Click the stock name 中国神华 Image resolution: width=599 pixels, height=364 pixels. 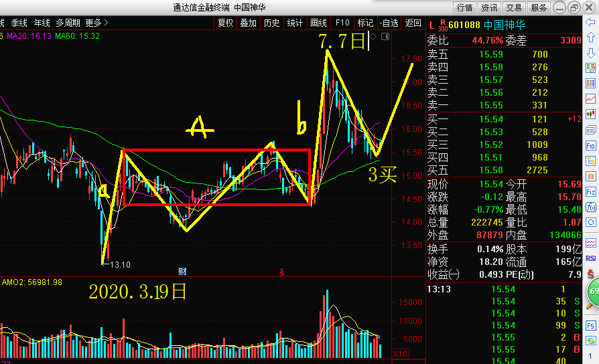pos(505,25)
